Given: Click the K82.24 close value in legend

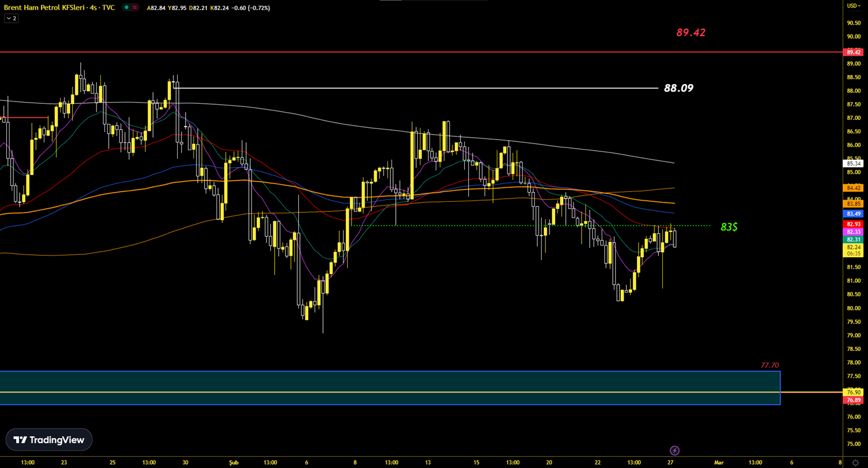Looking at the screenshot, I should click(220, 8).
